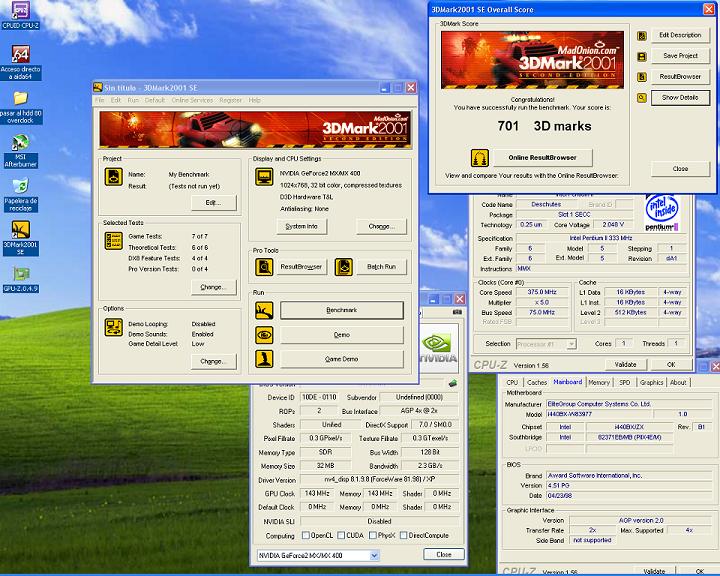The height and width of the screenshot is (576, 720).
Task: Click the Online ResultBrowser icon
Action: click(x=480, y=158)
